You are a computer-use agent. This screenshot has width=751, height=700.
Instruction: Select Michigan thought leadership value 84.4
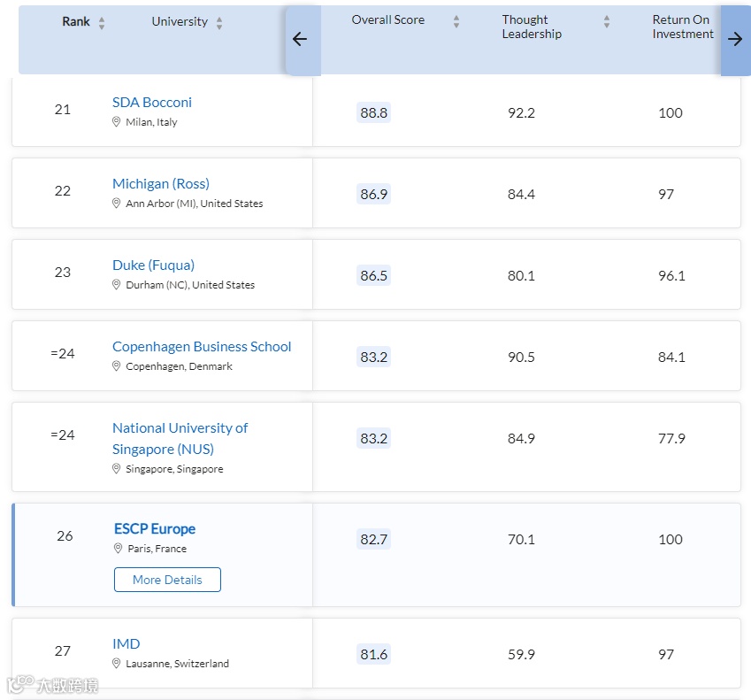(521, 194)
